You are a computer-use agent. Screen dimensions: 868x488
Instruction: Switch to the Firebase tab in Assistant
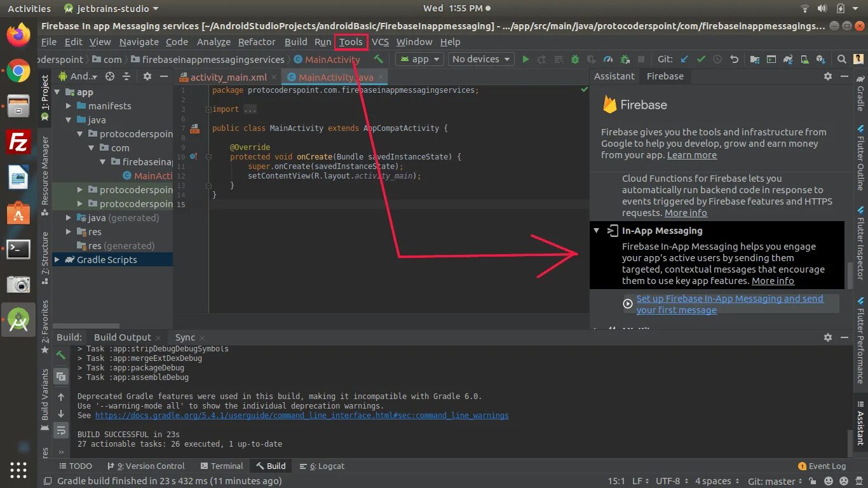(x=665, y=76)
